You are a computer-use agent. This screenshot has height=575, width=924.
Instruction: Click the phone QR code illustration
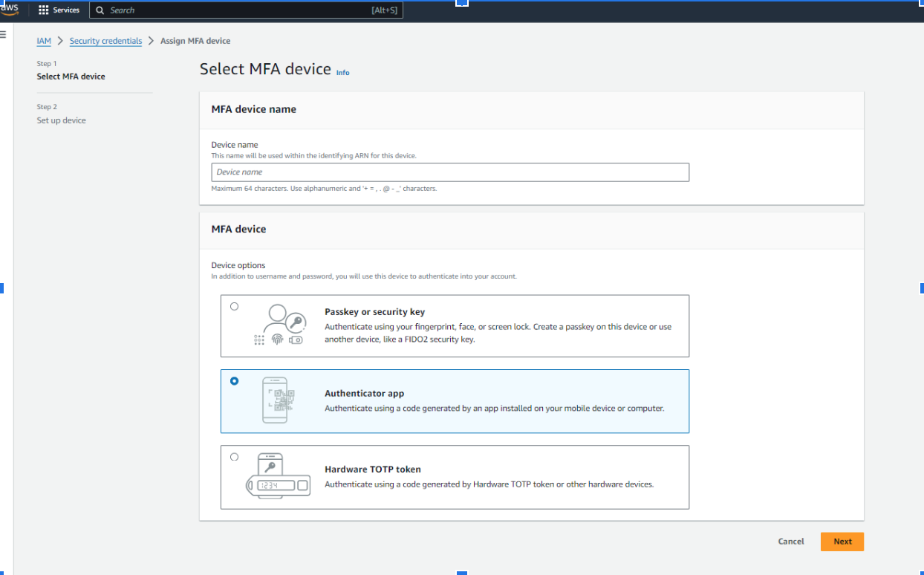[279, 400]
